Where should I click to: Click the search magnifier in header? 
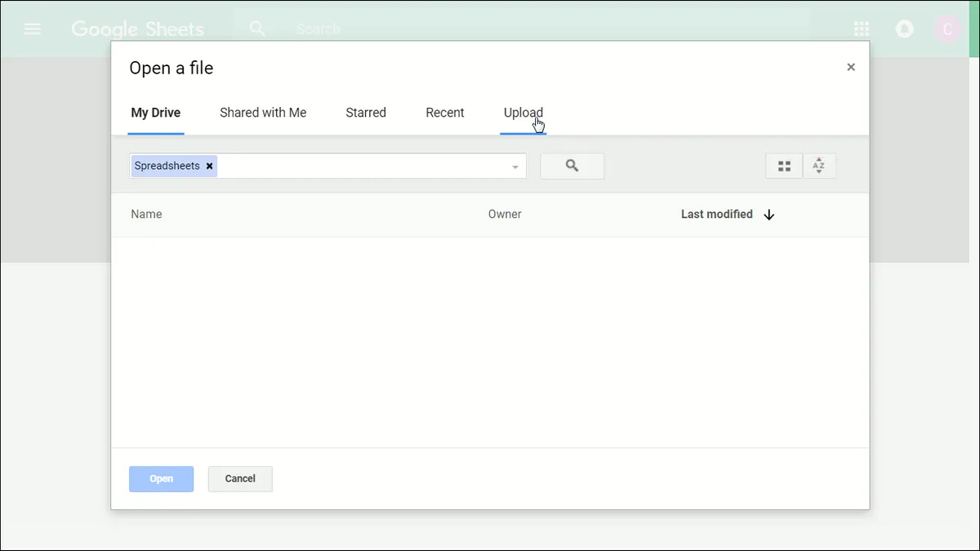click(x=258, y=29)
